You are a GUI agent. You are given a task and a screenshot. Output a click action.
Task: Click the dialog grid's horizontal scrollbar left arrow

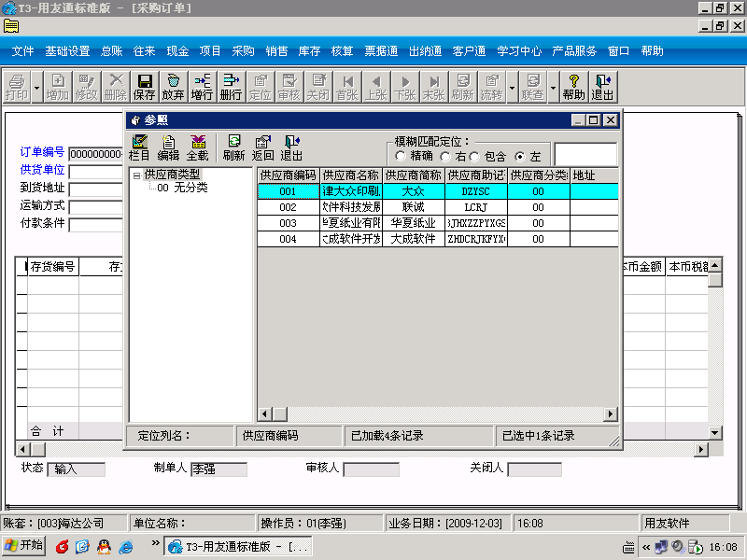pos(265,414)
